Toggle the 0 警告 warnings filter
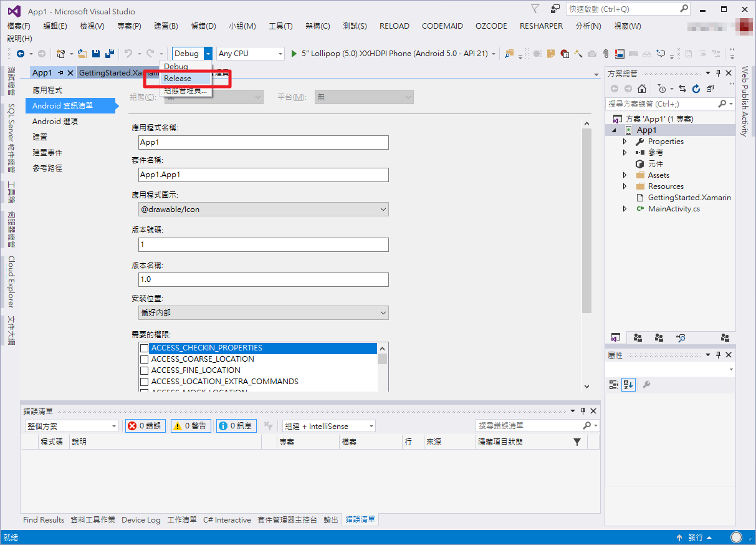 (191, 426)
